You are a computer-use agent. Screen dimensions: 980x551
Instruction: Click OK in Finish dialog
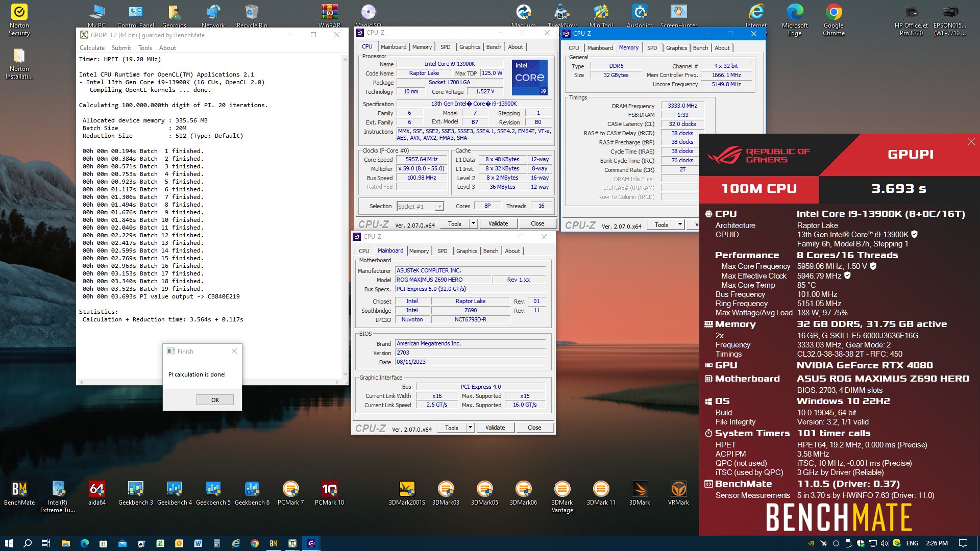point(215,400)
